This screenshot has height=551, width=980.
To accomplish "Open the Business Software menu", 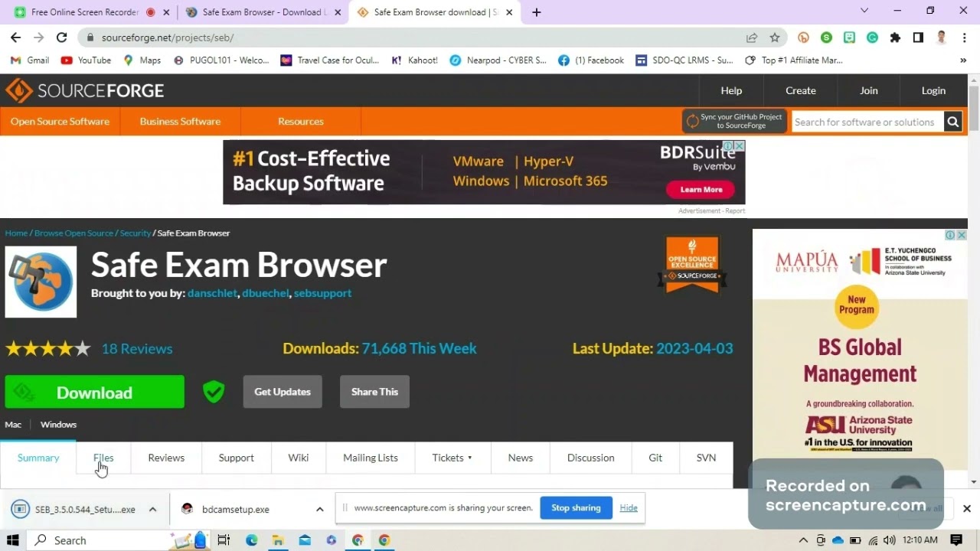I will (x=180, y=122).
